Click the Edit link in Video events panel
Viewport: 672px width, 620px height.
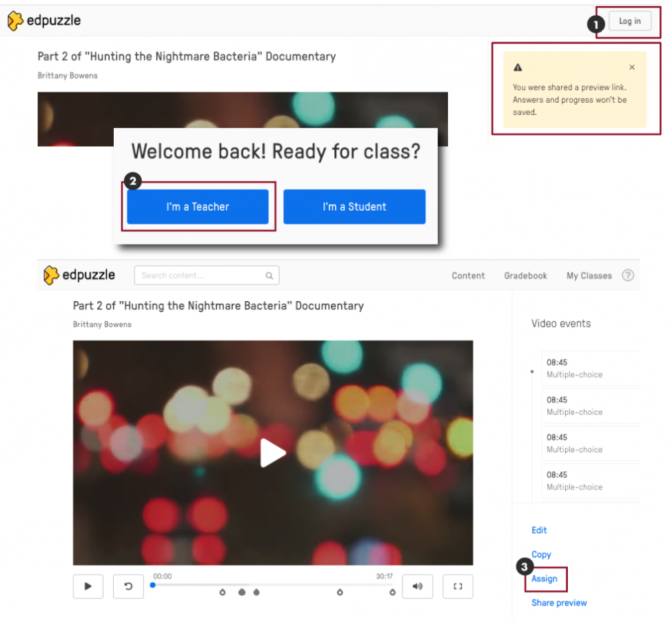539,530
